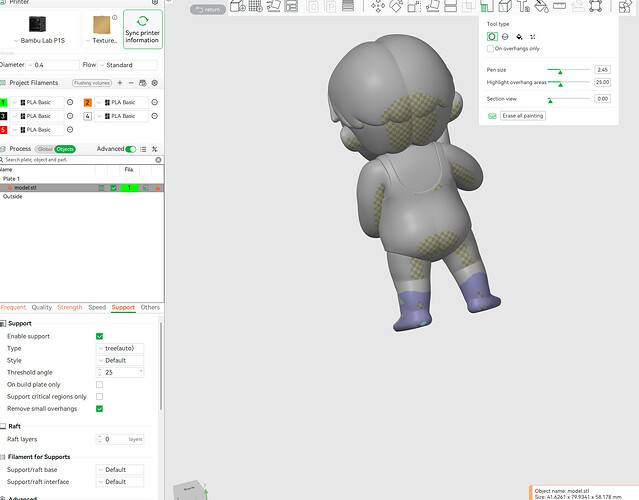Choose the circle brush tool type
Image resolution: width=639 pixels, height=500 pixels.
(x=492, y=37)
